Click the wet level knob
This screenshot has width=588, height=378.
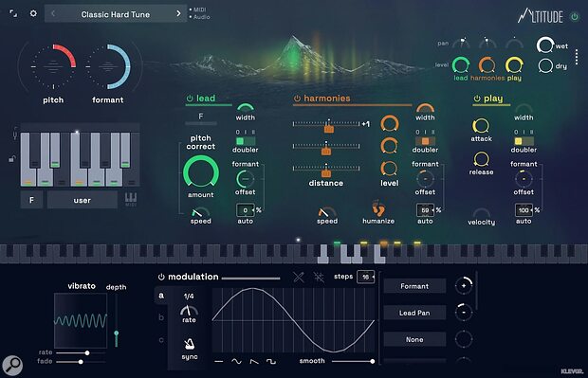(x=545, y=45)
